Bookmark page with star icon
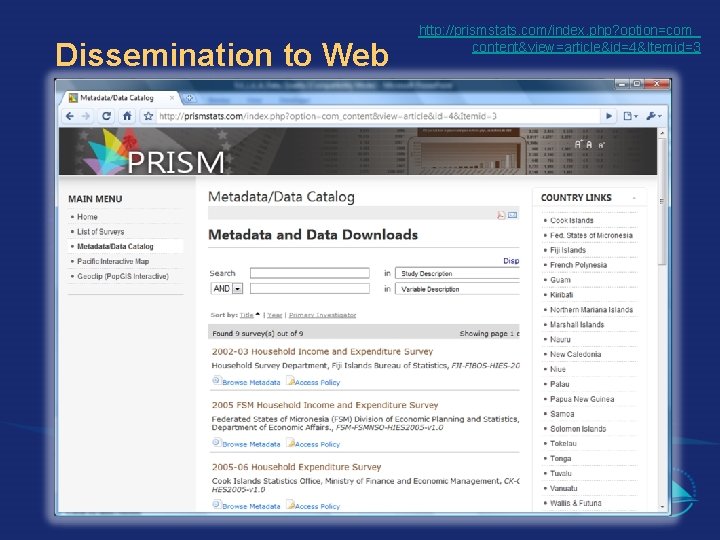The height and width of the screenshot is (540, 720). pos(148,116)
